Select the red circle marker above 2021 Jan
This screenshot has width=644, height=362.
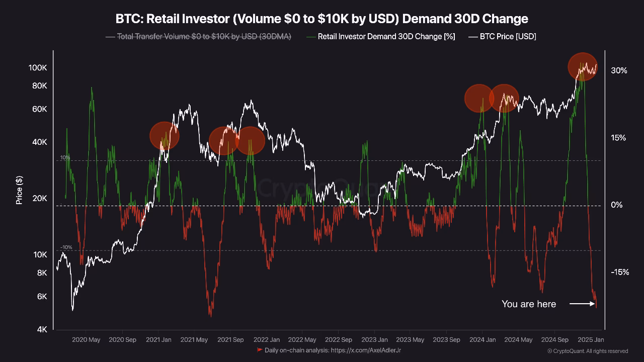point(165,136)
